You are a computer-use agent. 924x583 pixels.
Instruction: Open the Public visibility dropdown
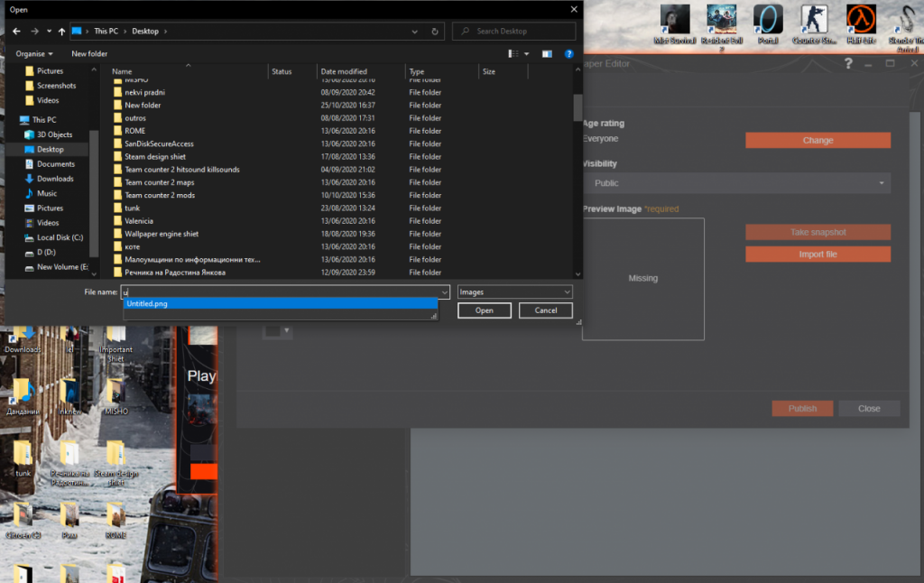tap(735, 183)
